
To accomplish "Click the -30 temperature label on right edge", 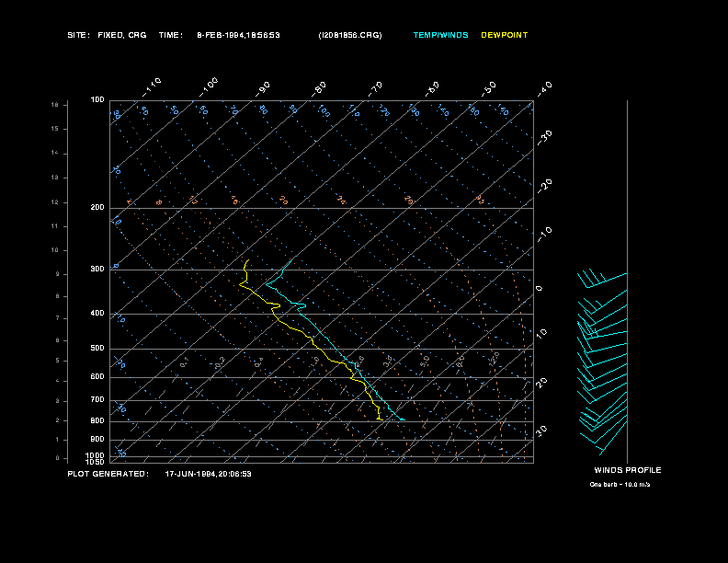I will point(545,137).
